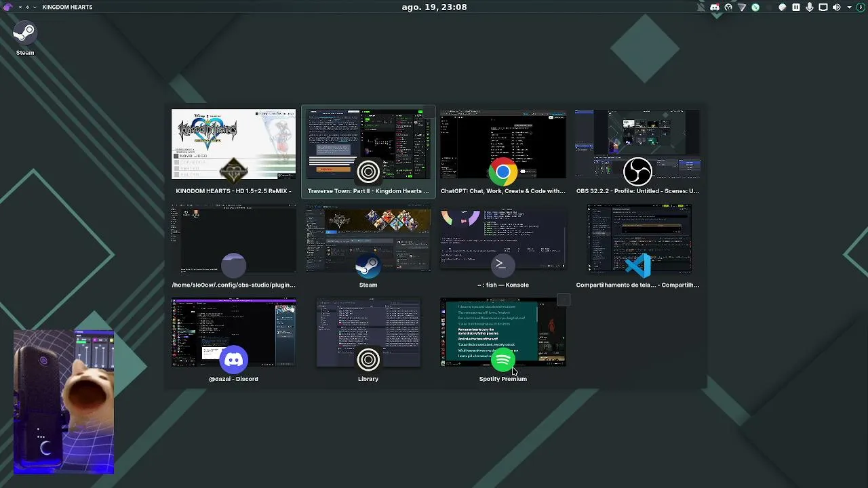This screenshot has height=488, width=868.
Task: Select the Visual Studio Code logo icon
Action: 637,266
